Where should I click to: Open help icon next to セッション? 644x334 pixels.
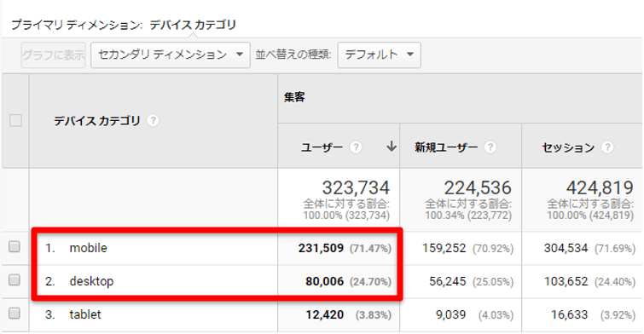pos(607,147)
